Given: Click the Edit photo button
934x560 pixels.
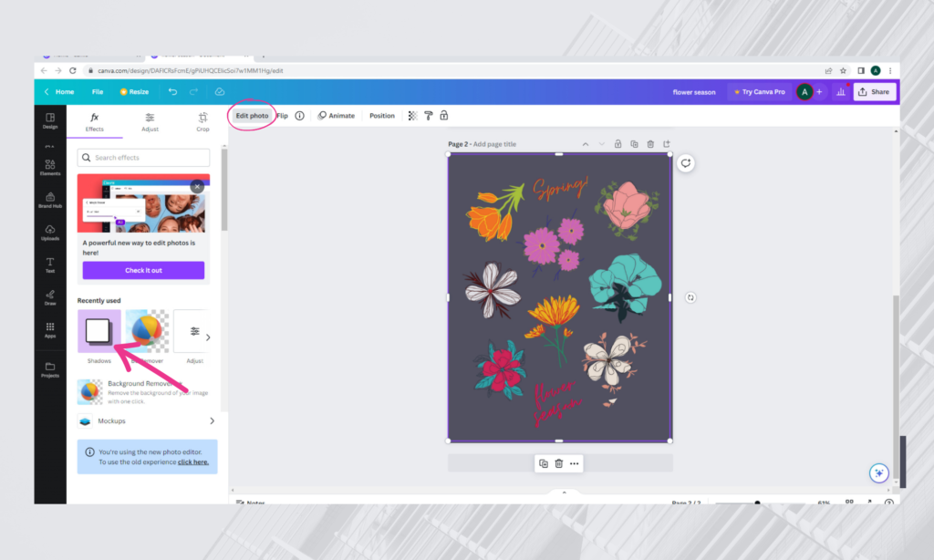Looking at the screenshot, I should (x=252, y=116).
